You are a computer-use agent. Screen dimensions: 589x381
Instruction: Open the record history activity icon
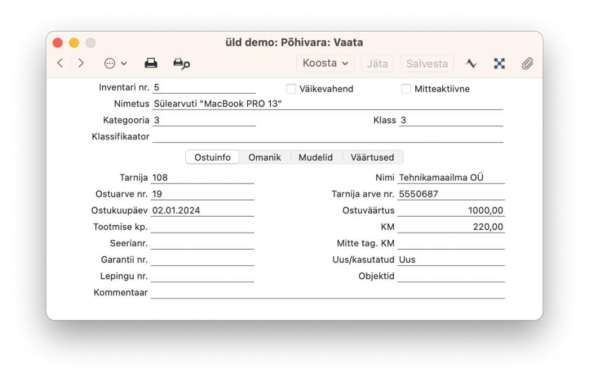point(471,64)
